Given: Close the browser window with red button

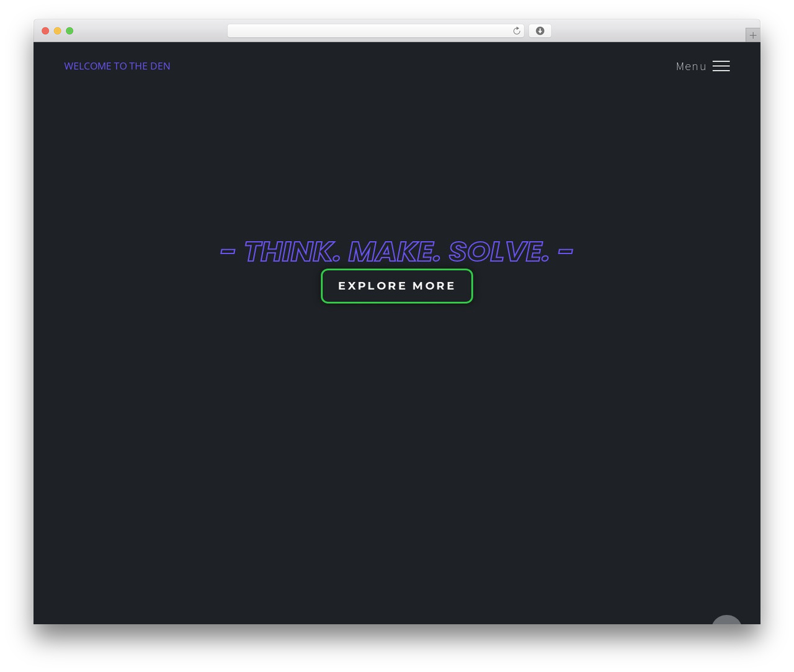Looking at the screenshot, I should (45, 31).
